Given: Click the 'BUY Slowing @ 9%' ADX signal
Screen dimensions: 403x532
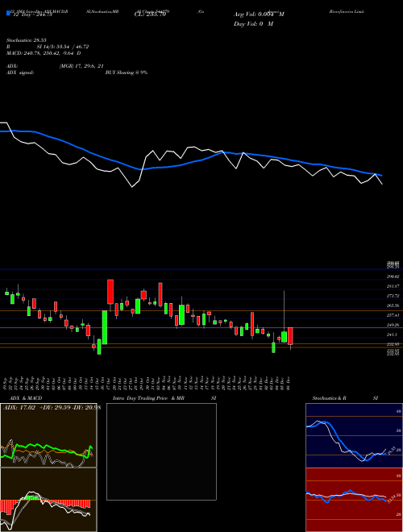Looking at the screenshot, I should pyautogui.click(x=127, y=73).
